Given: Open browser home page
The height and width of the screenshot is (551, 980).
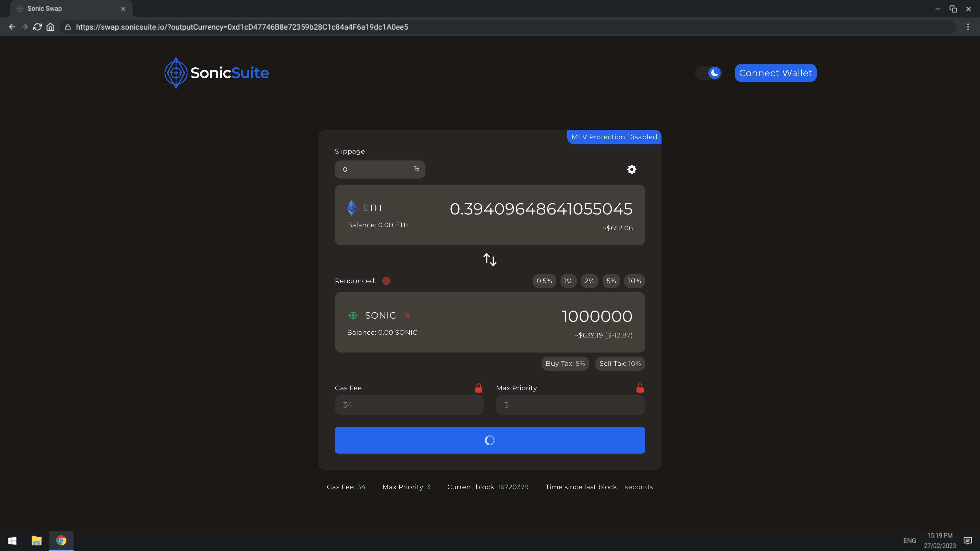Looking at the screenshot, I should pos(50,27).
